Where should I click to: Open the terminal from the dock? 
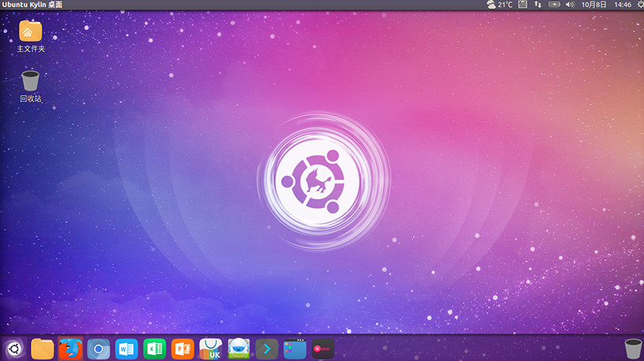click(x=267, y=348)
